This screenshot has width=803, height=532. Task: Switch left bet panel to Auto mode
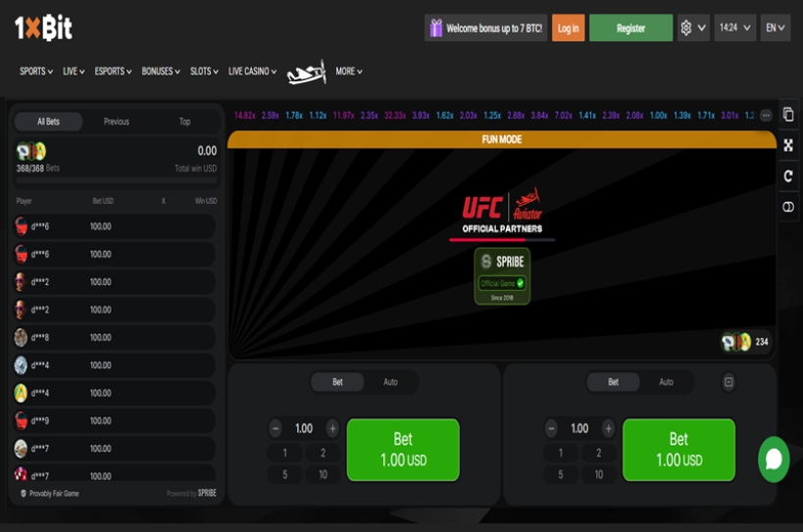coord(390,382)
